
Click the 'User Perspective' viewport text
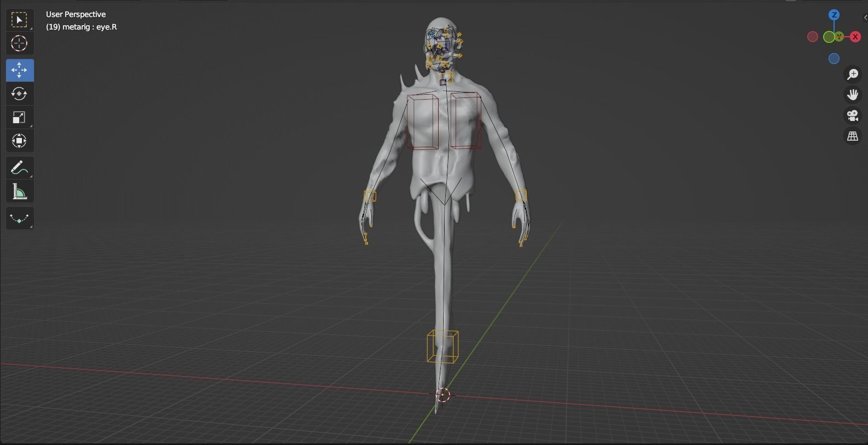[x=76, y=14]
